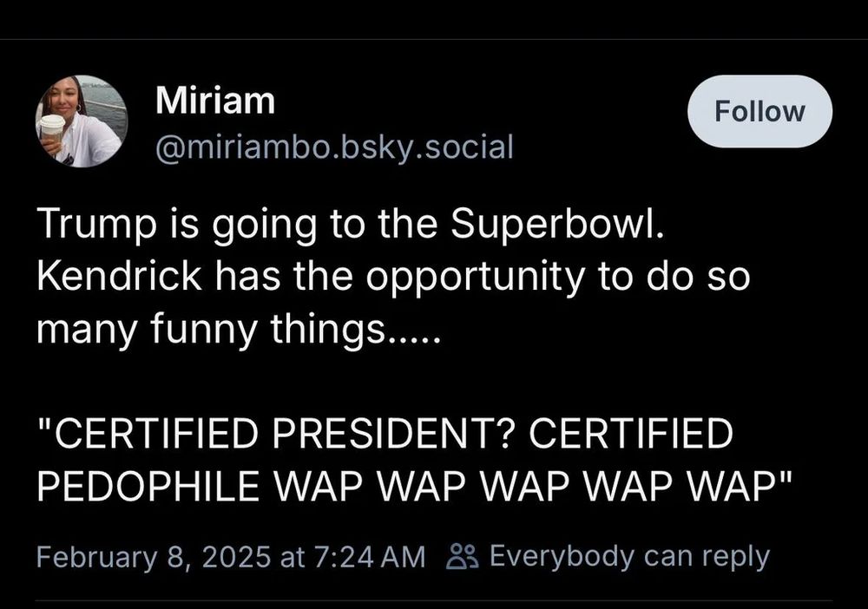Click the word 'reply' in the footer
This screenshot has width=868, height=609.
tap(737, 558)
